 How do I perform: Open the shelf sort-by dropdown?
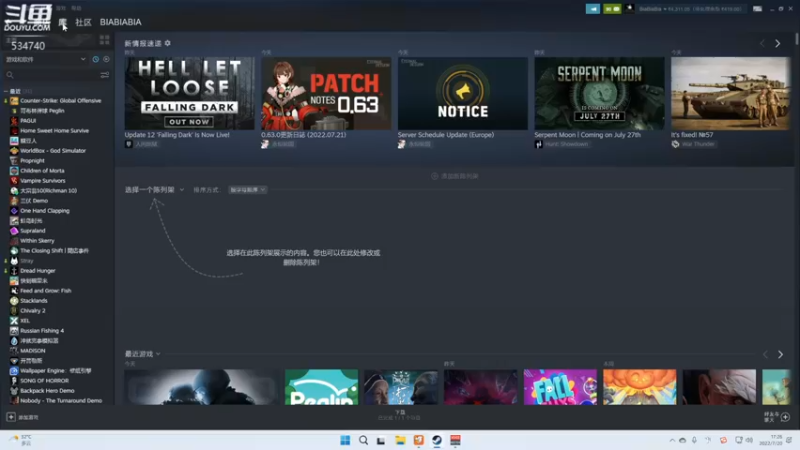[x=247, y=190]
